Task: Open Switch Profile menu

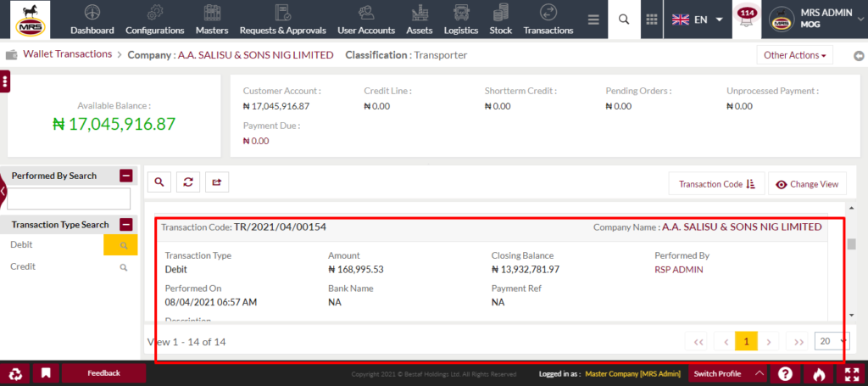Action: [x=728, y=374]
